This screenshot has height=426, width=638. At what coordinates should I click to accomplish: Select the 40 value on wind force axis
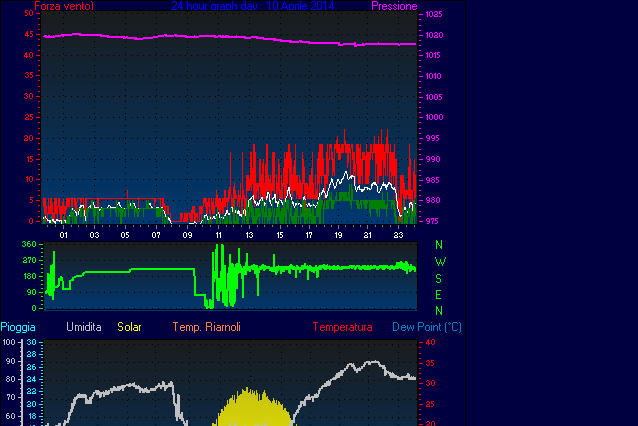pyautogui.click(x=29, y=55)
